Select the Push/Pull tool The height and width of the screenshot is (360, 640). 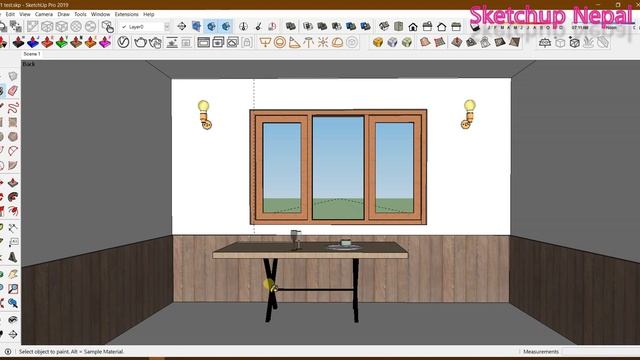[x=13, y=182]
